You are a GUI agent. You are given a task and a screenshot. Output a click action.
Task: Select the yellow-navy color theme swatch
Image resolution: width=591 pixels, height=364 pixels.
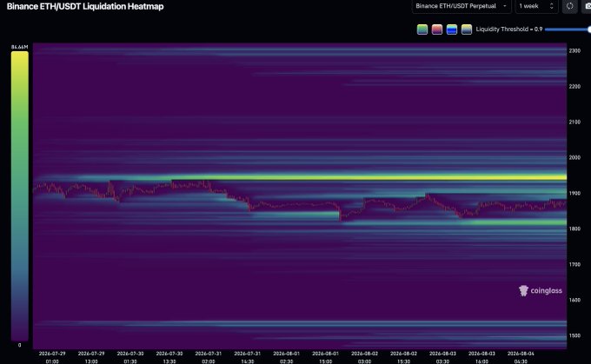click(466, 30)
